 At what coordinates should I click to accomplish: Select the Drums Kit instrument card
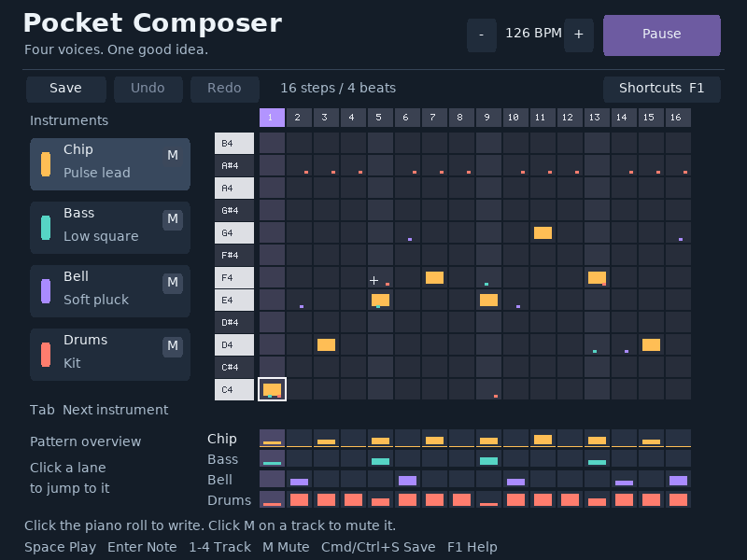110,355
